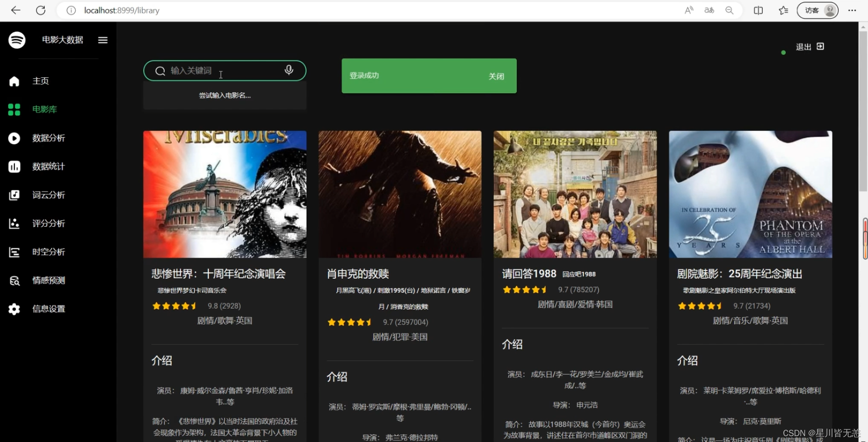This screenshot has height=442, width=868.
Task: Click the 请回答1988 poster thumbnail
Action: [575, 194]
